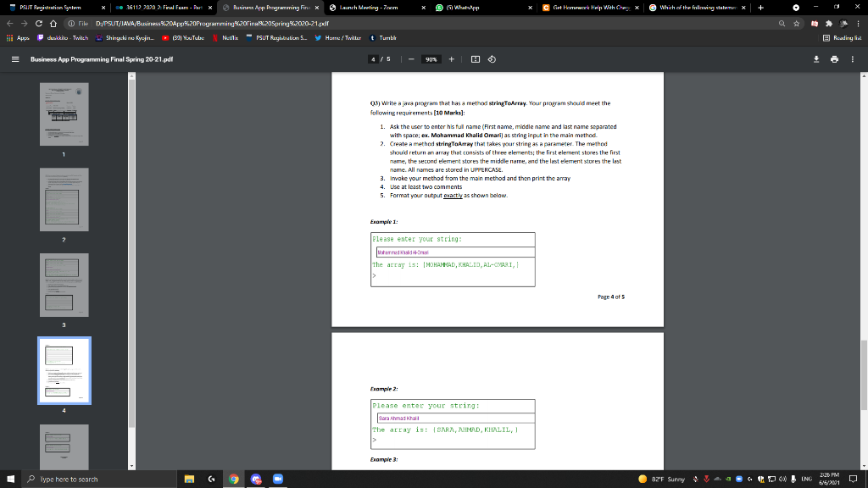Viewport: 868px width, 488px height.
Task: Rotate the PDF page clockwise
Action: click(x=492, y=59)
